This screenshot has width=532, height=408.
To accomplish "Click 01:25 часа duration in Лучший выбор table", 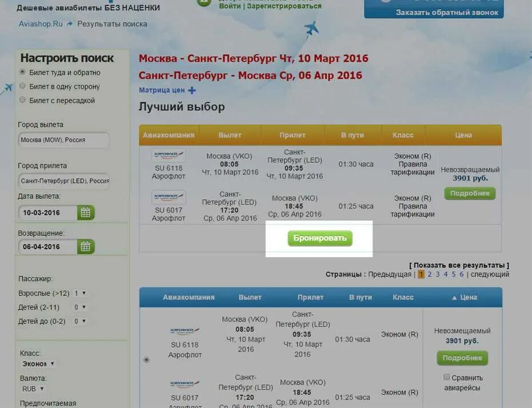I will [x=356, y=206].
